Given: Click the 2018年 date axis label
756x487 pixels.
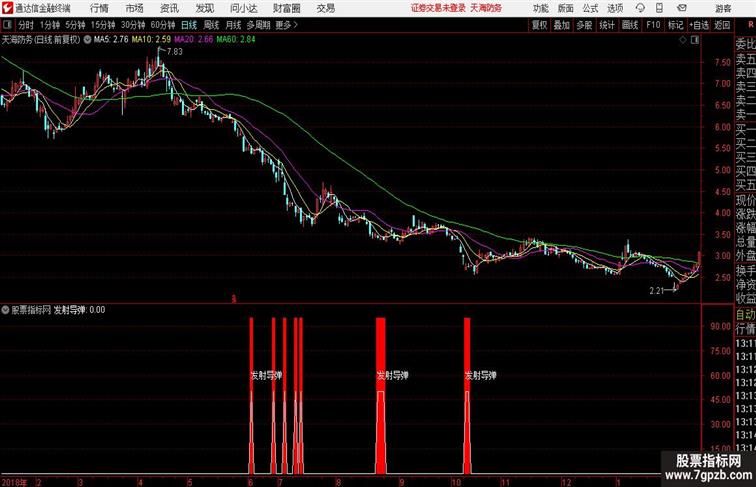Looking at the screenshot, I should click(14, 482).
